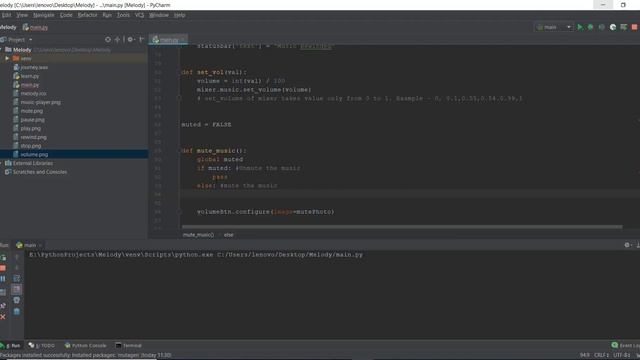Select rewind.png in project tree
This screenshot has height=360, width=640.
[x=29, y=137]
